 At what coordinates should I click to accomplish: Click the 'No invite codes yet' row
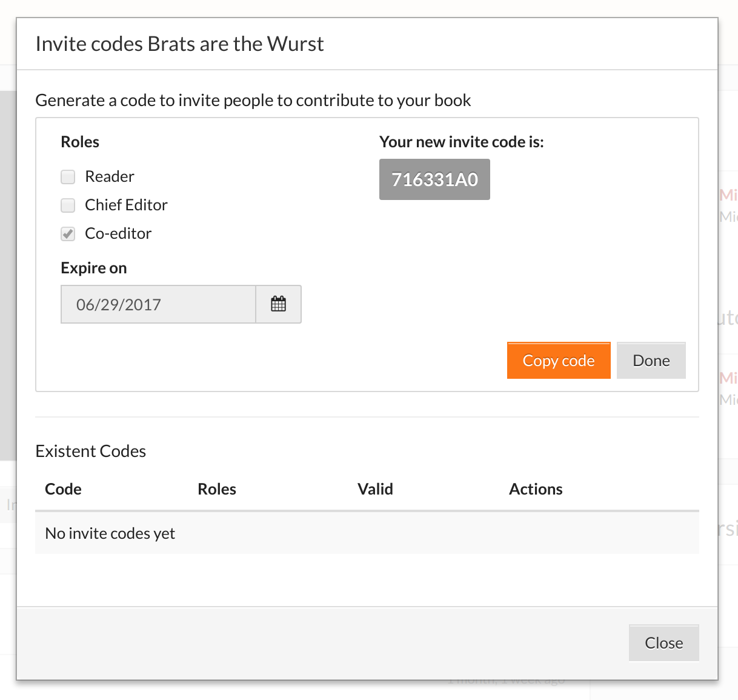click(367, 533)
